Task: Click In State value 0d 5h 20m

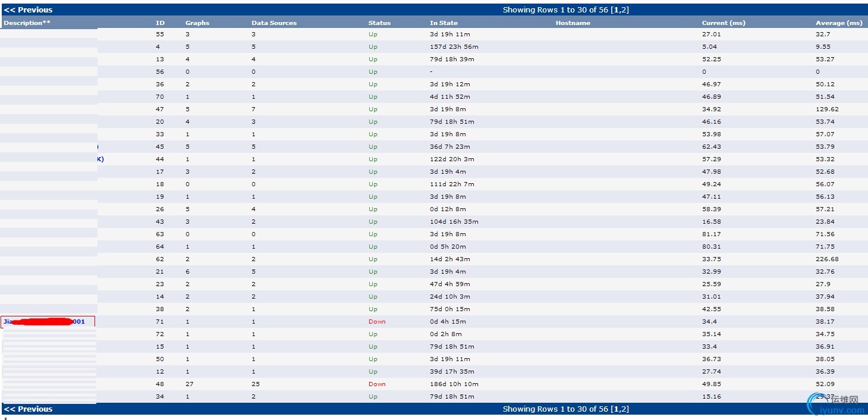Action: click(x=448, y=246)
